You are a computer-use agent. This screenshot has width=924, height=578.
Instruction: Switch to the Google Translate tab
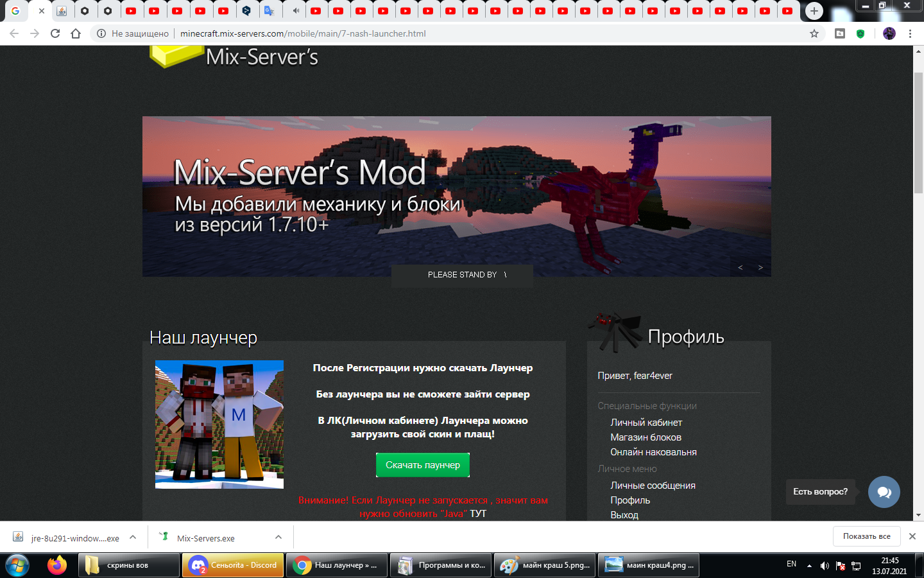(269, 11)
